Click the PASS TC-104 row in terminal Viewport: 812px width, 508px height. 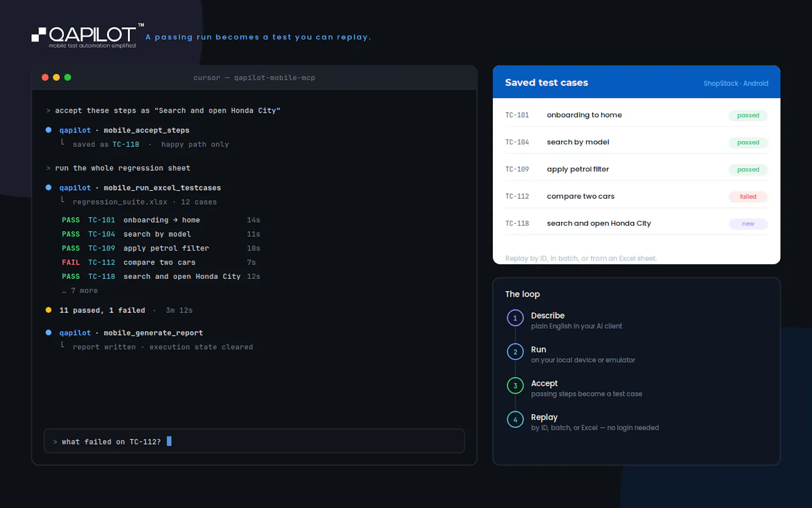(161, 234)
